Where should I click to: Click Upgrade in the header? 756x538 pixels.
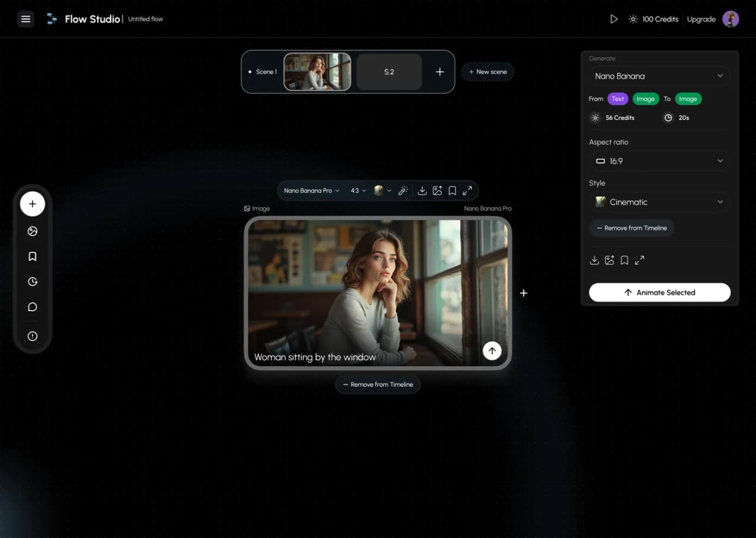(x=701, y=19)
